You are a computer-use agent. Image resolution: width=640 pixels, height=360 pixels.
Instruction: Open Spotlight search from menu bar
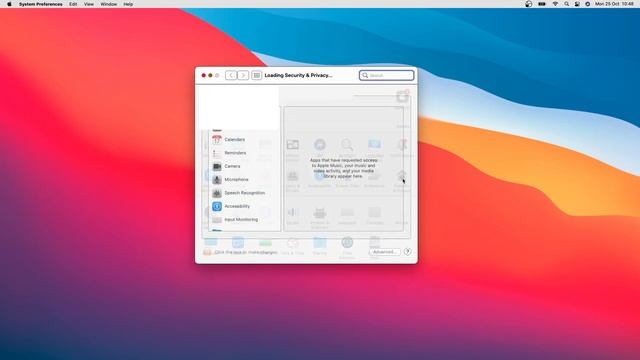point(567,4)
